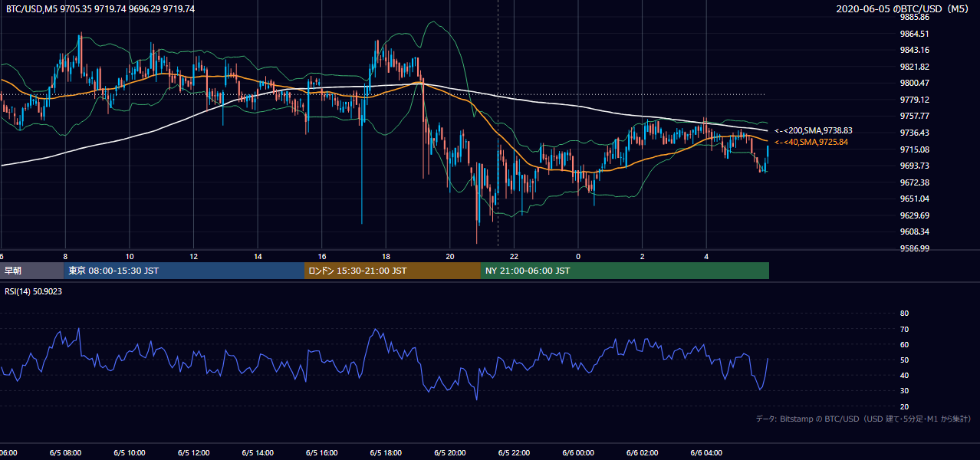The width and height of the screenshot is (980, 460).
Task: Click the 6/5 22:00 time axis label
Action: [x=514, y=453]
